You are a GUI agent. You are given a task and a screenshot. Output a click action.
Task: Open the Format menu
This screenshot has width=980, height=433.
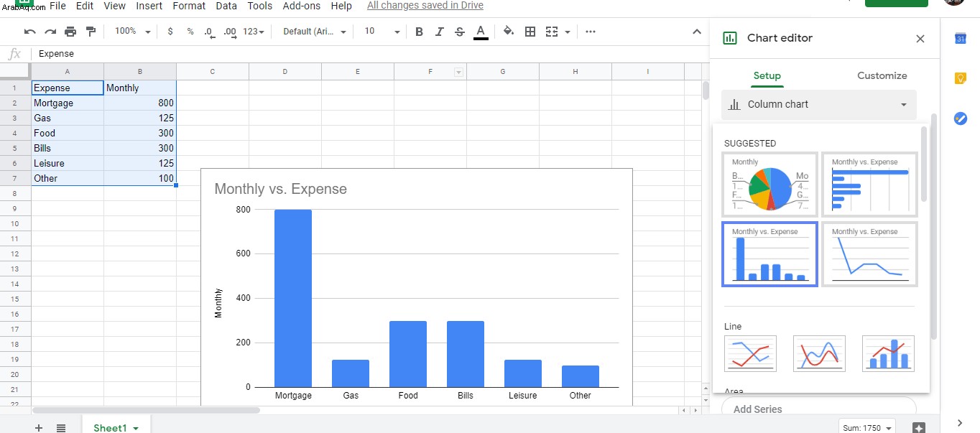pos(189,6)
